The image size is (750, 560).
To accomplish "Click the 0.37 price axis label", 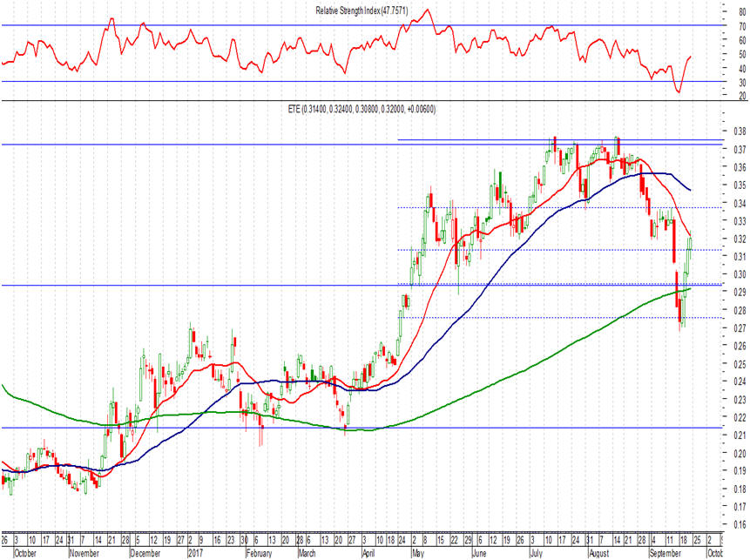I will (x=740, y=150).
